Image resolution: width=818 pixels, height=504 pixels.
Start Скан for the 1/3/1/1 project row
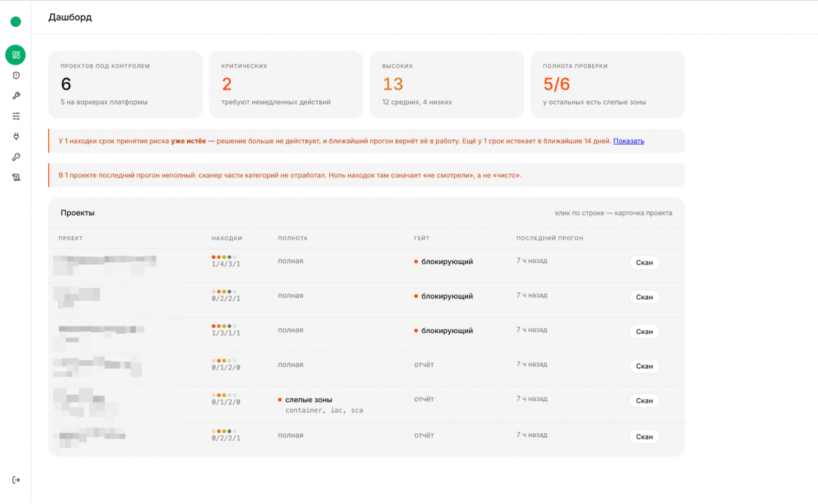(x=644, y=332)
